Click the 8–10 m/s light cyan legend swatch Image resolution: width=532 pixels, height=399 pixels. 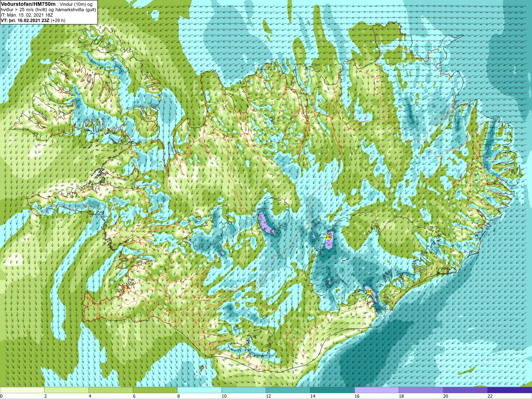(199, 390)
